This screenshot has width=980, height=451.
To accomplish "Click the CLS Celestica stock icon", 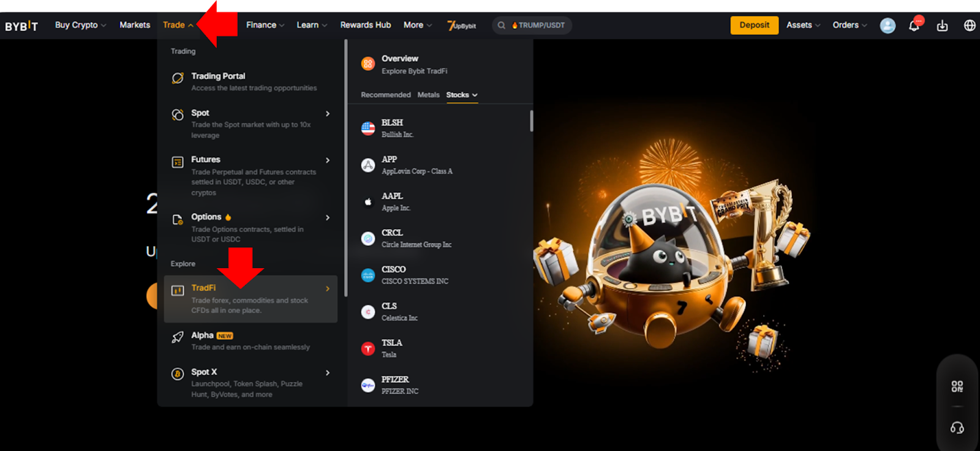I will pos(367,311).
